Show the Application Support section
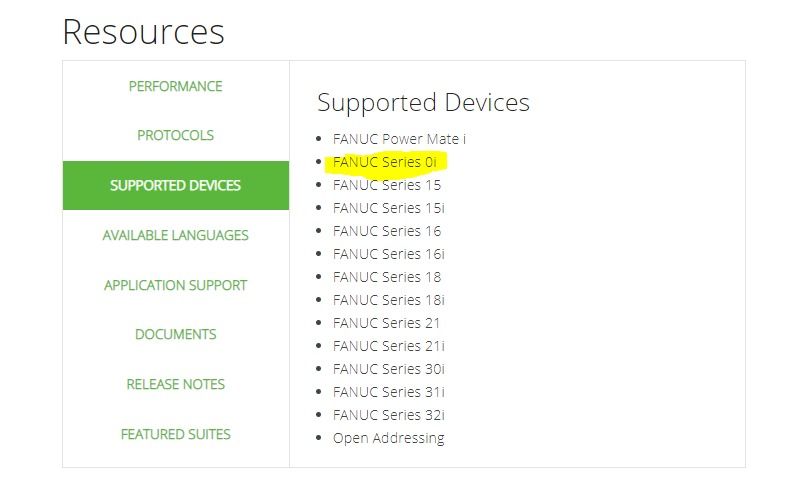Viewport: 787px width, 493px height. tap(175, 285)
